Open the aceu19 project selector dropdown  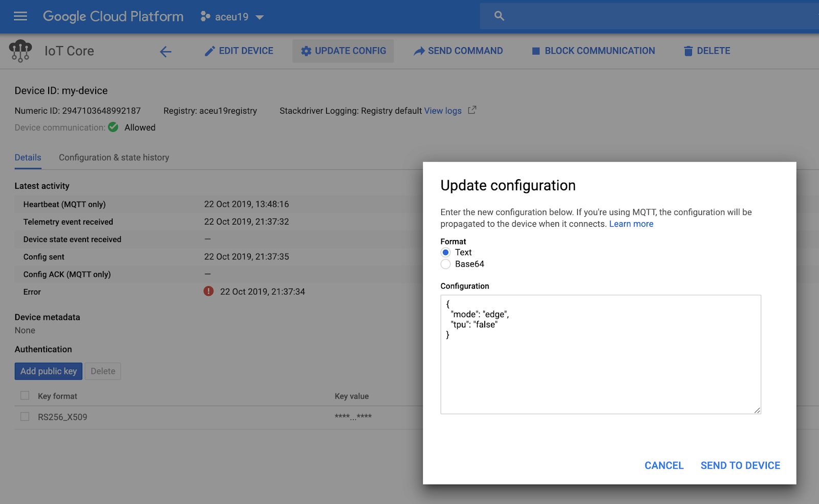(232, 17)
